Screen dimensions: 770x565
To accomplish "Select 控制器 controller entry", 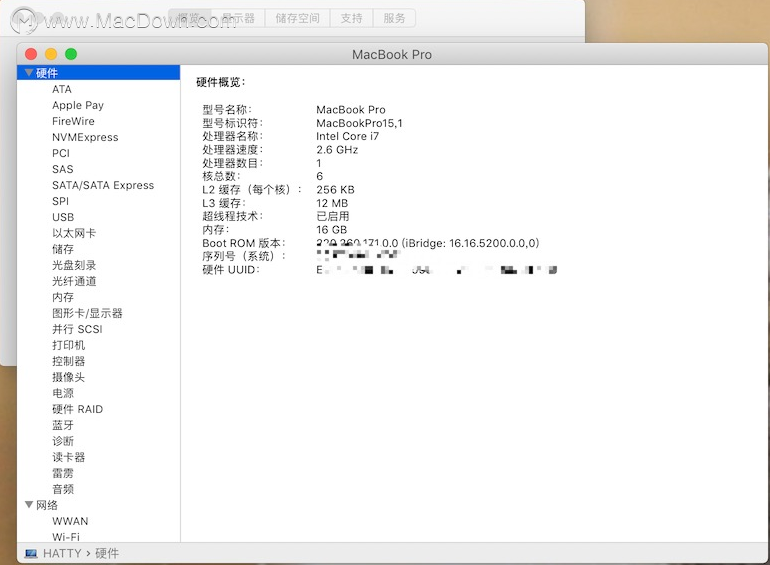I will [68, 361].
